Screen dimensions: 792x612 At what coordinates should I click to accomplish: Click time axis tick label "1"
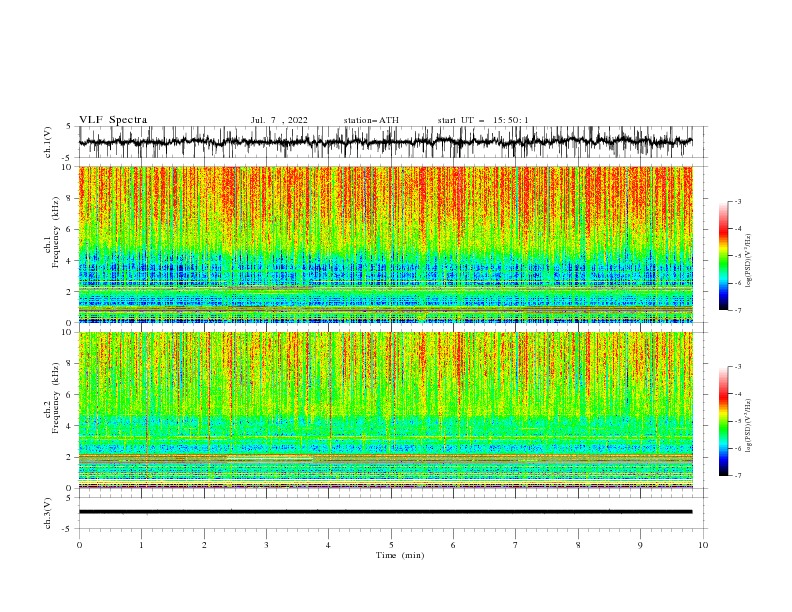pos(141,545)
